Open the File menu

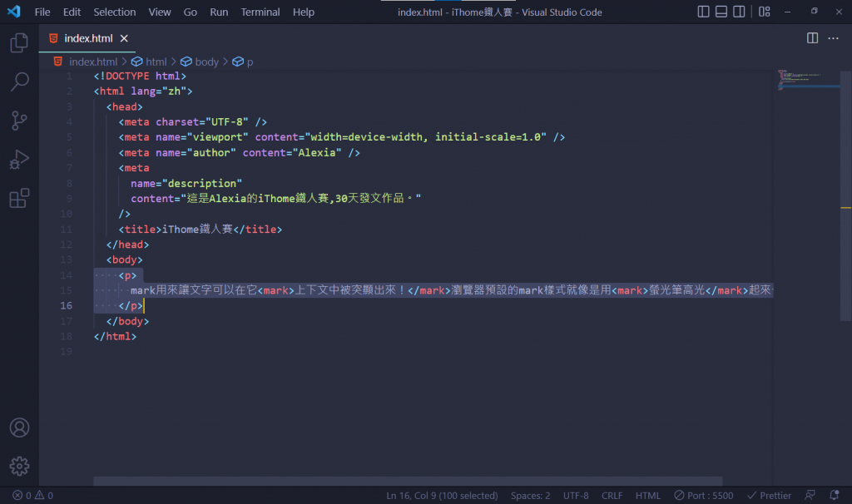[42, 12]
